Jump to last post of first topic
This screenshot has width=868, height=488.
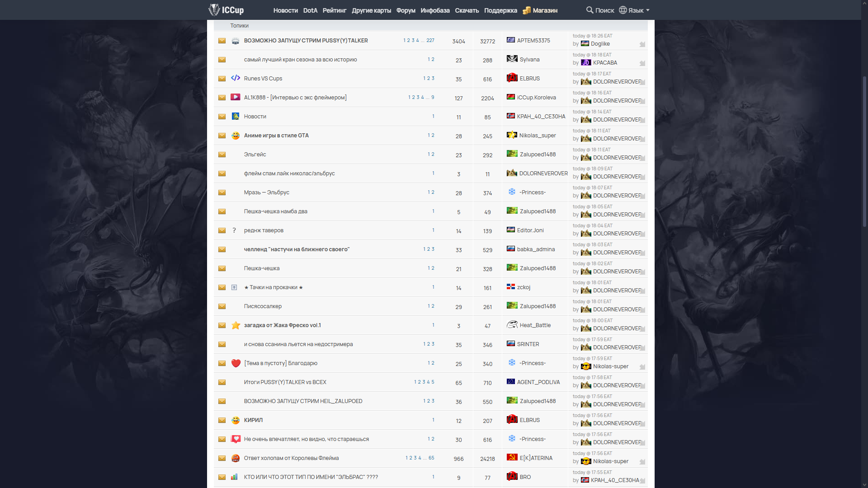[x=642, y=44]
